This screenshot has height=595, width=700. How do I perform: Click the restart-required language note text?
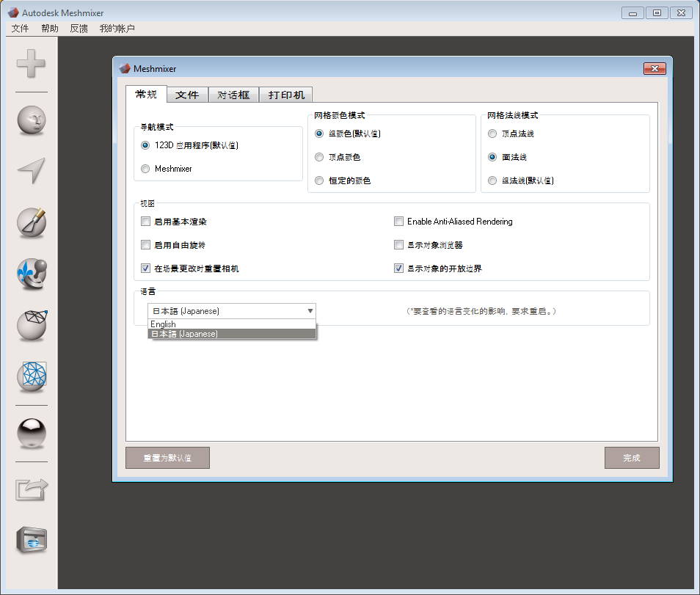click(481, 311)
